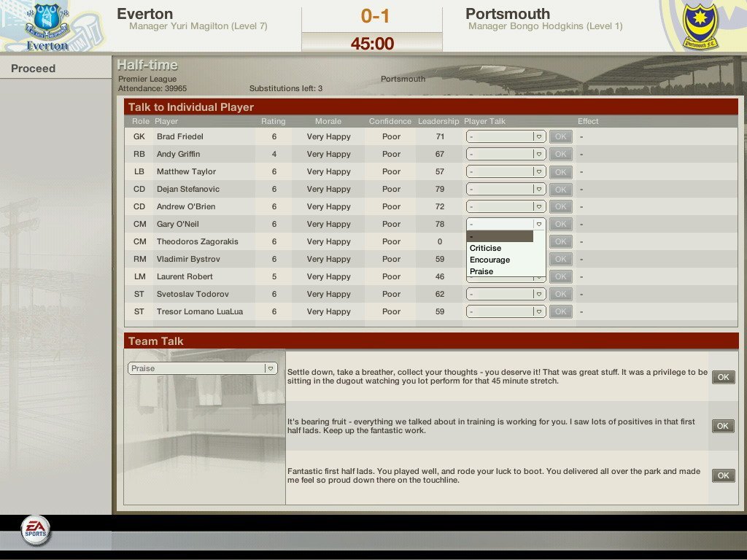This screenshot has height=560, width=747.
Task: Choose Praise in Gary O'Neil's dropdown
Action: 481,271
